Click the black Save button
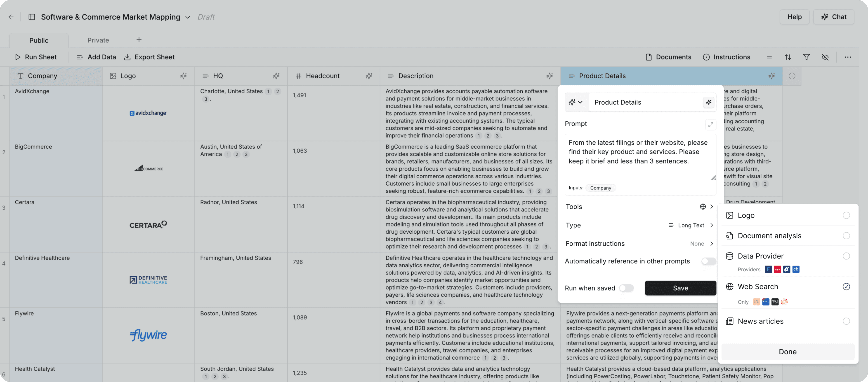The image size is (868, 382). tap(680, 288)
